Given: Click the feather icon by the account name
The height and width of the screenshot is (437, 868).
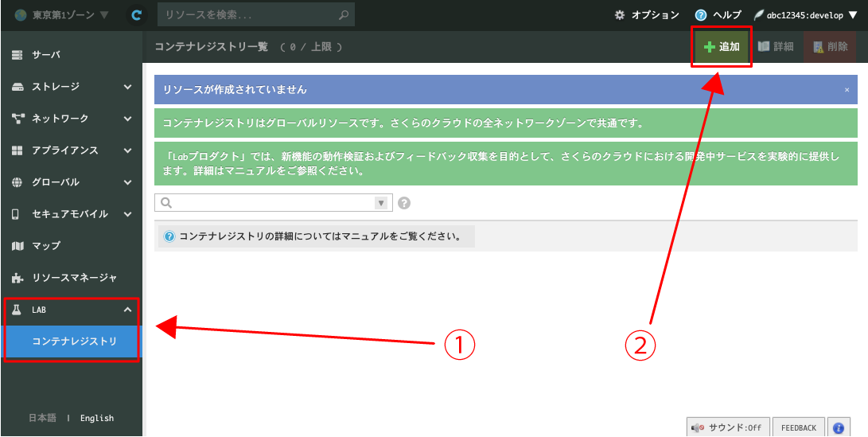Looking at the screenshot, I should point(758,15).
